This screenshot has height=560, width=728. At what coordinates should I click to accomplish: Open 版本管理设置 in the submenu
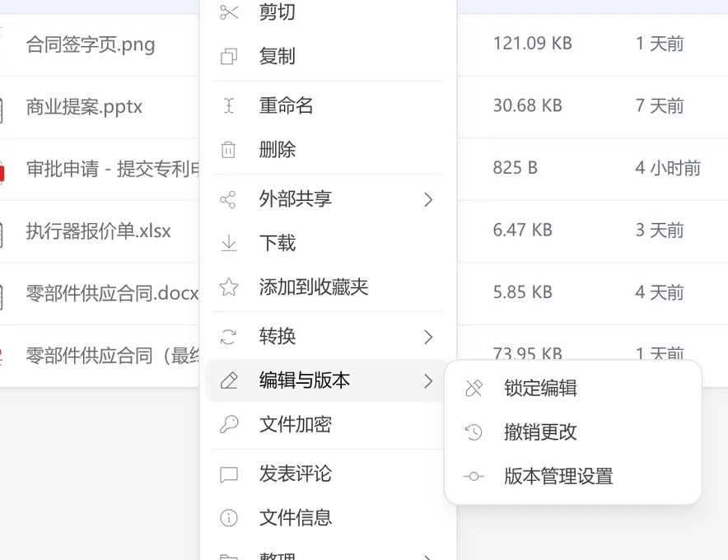[573, 477]
